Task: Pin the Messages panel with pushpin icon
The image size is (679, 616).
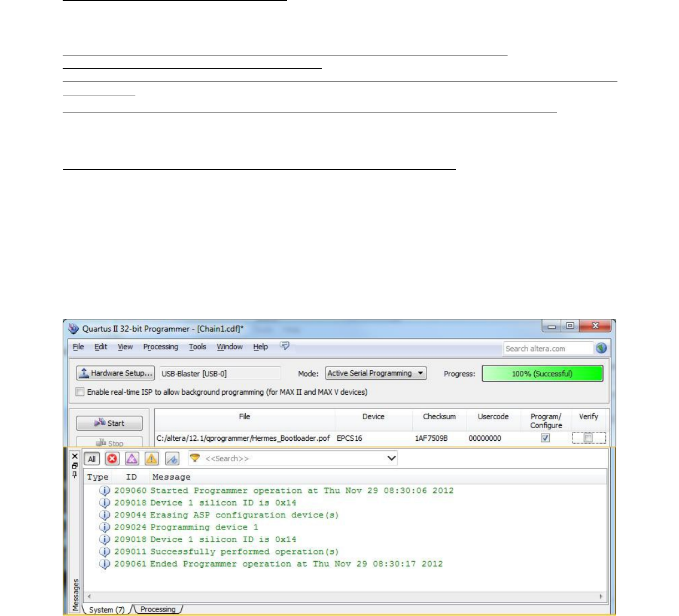Action: (75, 475)
